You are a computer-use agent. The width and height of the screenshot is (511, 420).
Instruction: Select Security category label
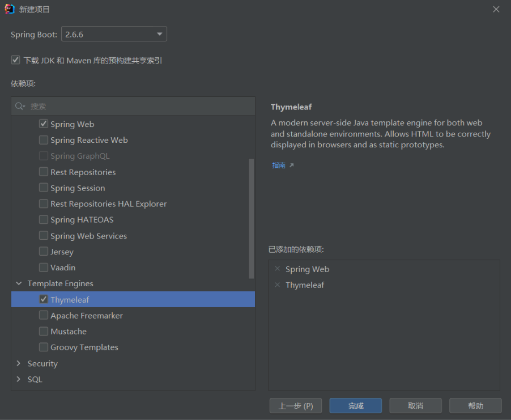coord(42,363)
